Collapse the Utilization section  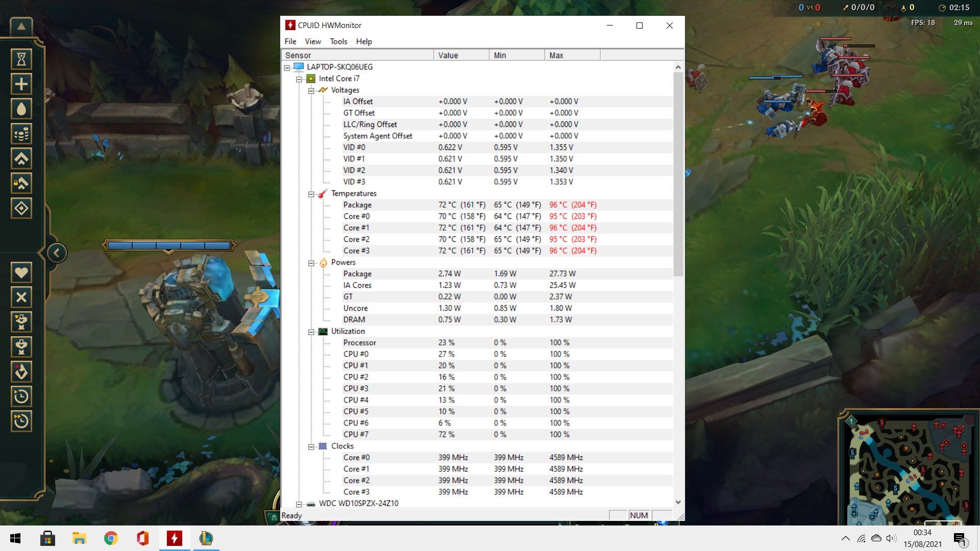311,332
